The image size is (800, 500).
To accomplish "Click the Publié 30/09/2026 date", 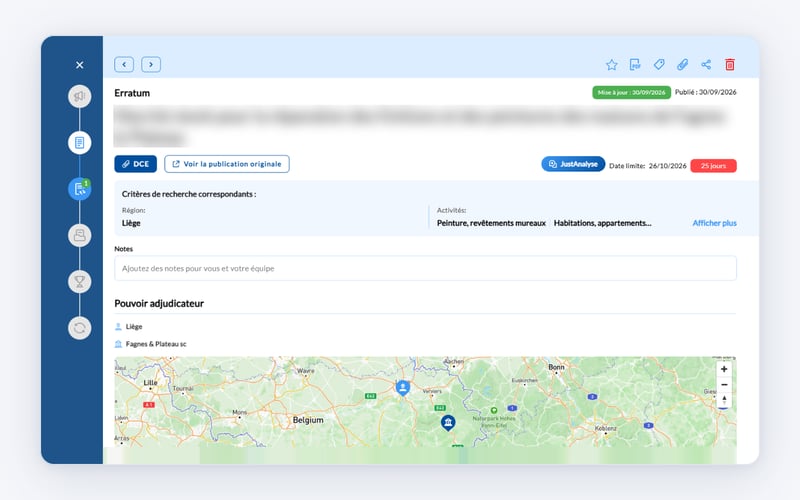I will pos(706,92).
